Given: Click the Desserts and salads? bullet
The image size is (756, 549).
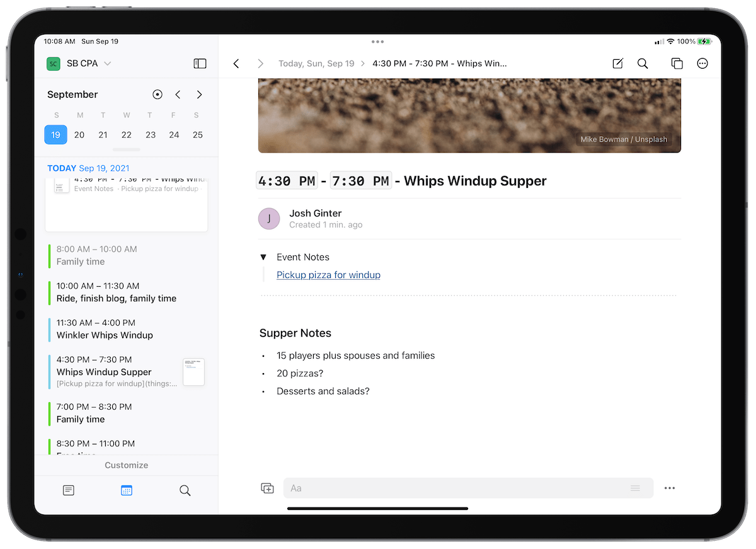Looking at the screenshot, I should (323, 391).
